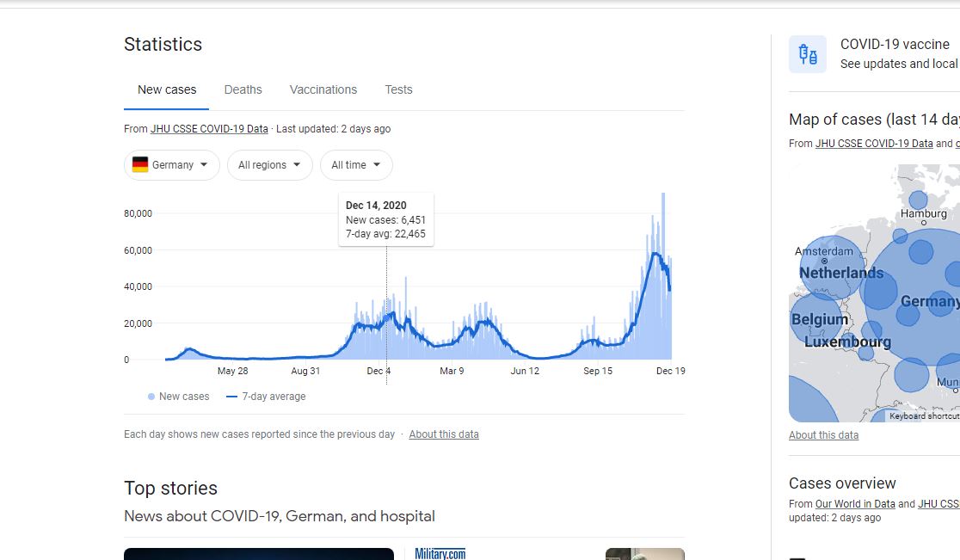Viewport: 960px width, 560px height.
Task: Click About this data below chart
Action: 443,434
